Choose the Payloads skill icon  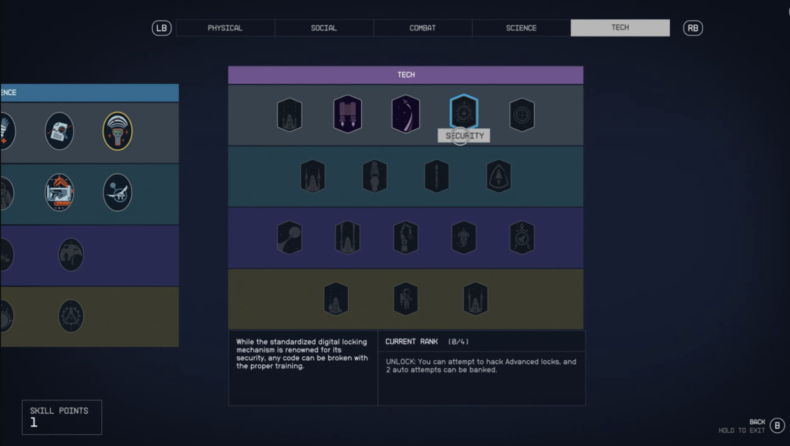tap(436, 176)
